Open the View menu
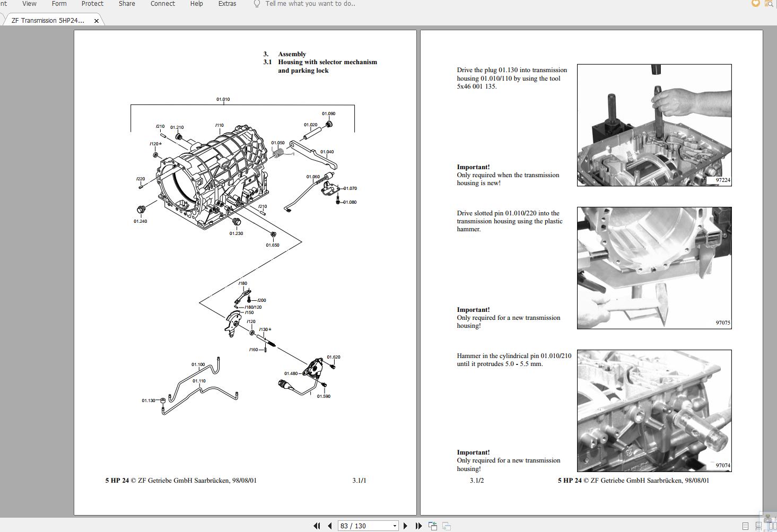 tap(29, 4)
